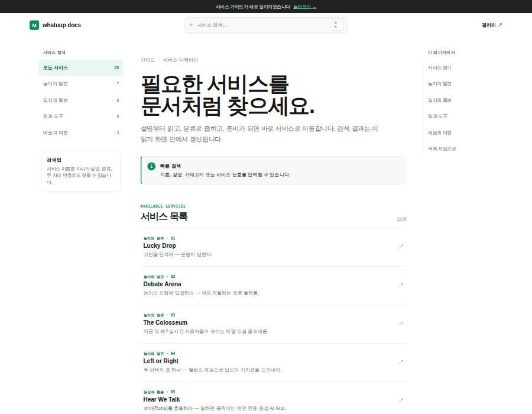Select 놀이와 발견 category in left sidebar

click(x=81, y=84)
